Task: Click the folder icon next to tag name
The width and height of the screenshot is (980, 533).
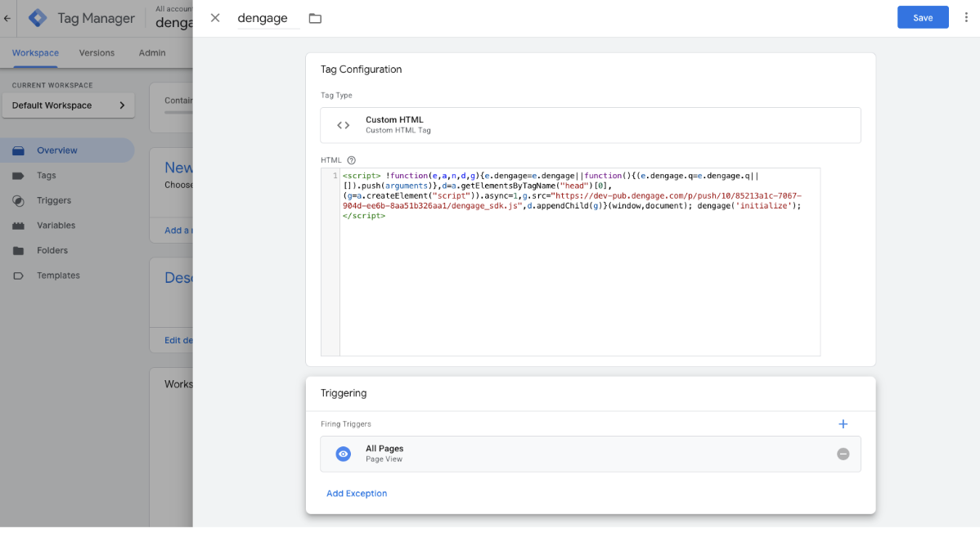Action: coord(315,19)
